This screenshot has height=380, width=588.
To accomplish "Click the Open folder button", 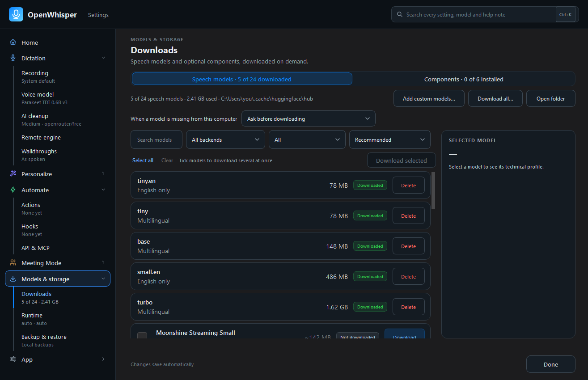I will (x=550, y=99).
